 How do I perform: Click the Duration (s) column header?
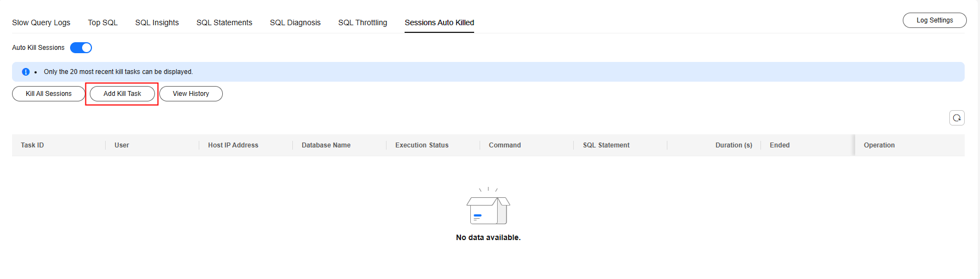click(734, 145)
